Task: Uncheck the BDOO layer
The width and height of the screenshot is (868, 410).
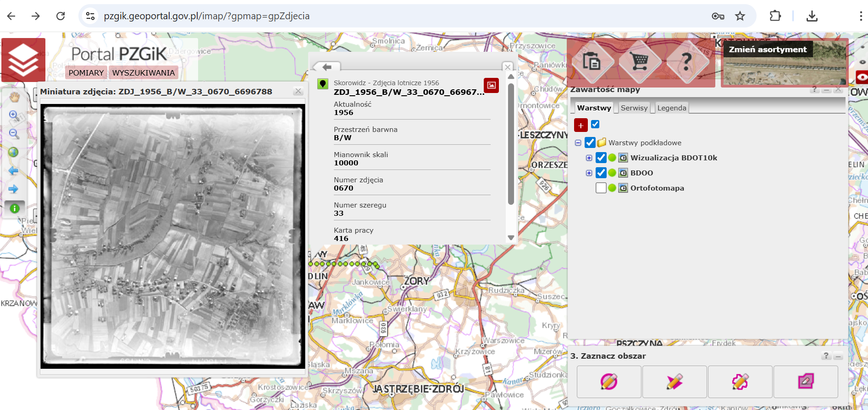Action: pyautogui.click(x=601, y=173)
